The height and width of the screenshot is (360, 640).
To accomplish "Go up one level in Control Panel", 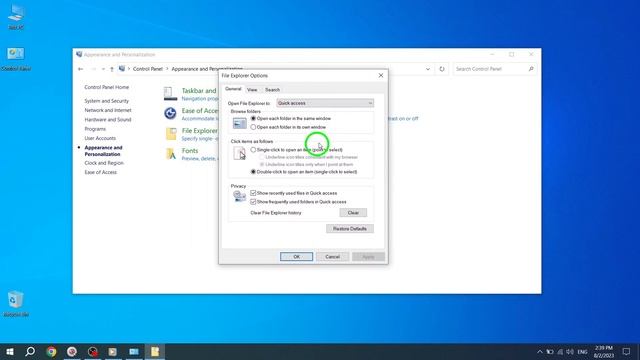I will (112, 69).
